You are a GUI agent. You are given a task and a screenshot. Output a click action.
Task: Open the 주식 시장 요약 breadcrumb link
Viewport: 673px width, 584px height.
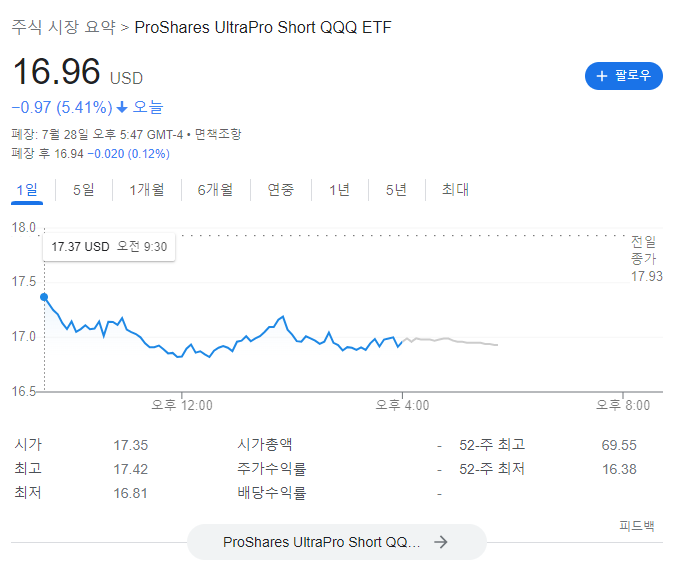[64, 27]
